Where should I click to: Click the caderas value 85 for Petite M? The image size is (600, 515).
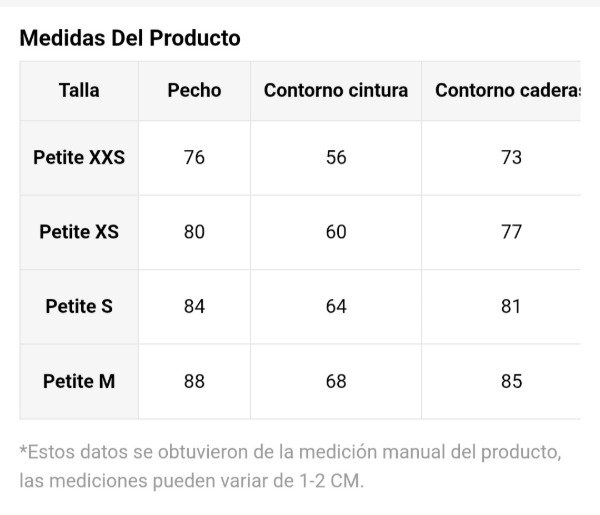(511, 381)
